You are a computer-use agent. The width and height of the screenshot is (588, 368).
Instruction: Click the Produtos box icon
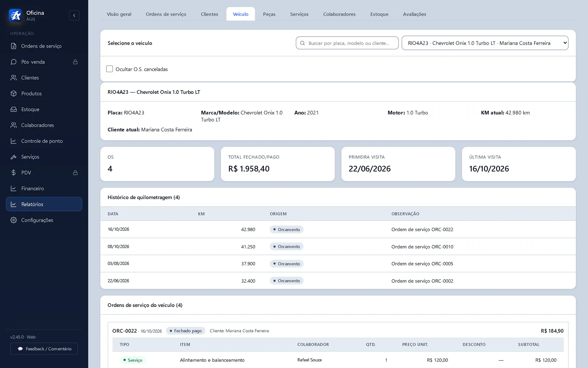14,93
